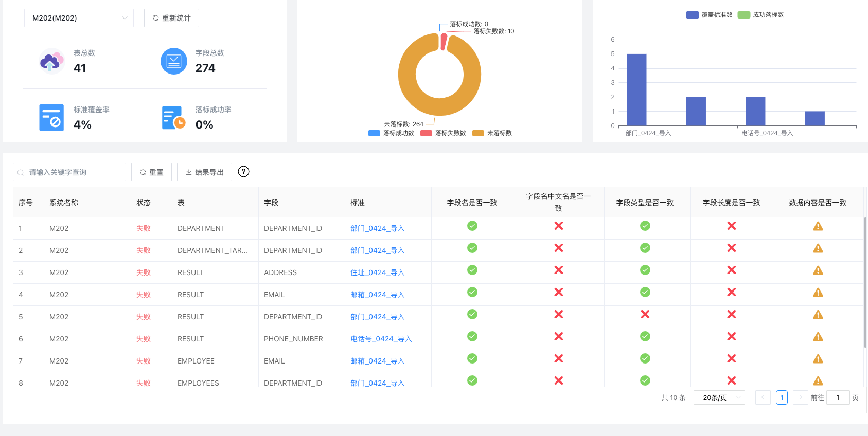Click row 1 data content warning icon
This screenshot has width=868, height=436.
coord(818,226)
